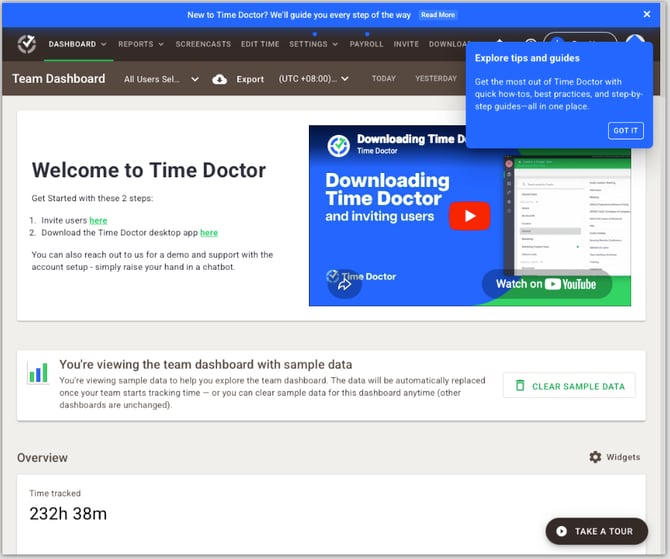
Task: Open the Edit Time page
Action: tap(260, 44)
